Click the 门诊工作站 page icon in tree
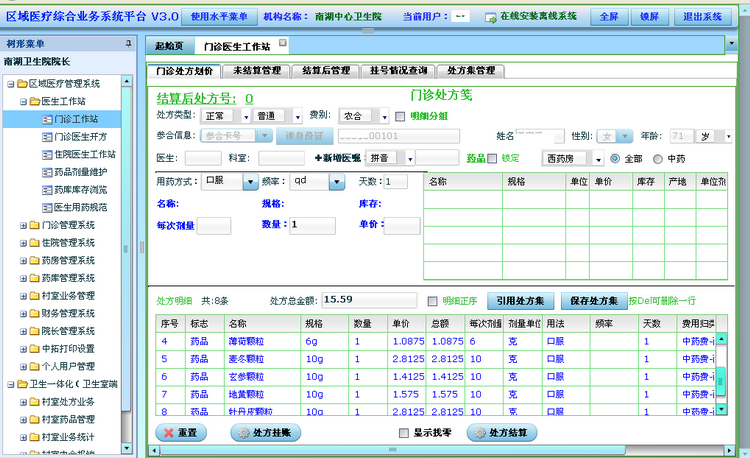750x458 pixels. click(x=47, y=120)
